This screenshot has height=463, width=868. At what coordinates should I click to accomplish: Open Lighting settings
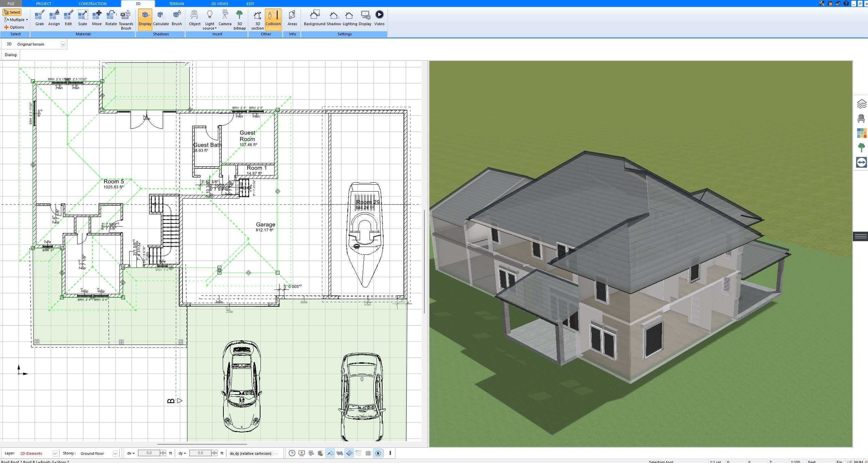(x=350, y=18)
